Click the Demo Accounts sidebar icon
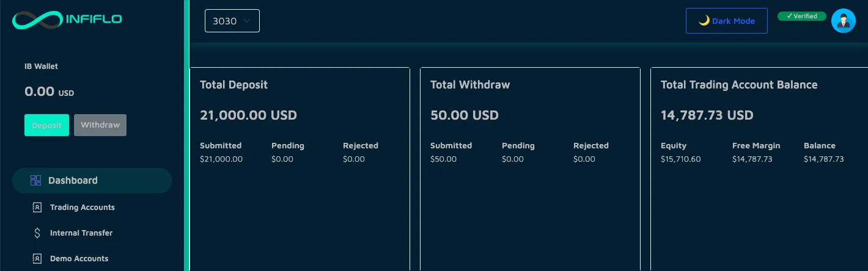Image resolution: width=868 pixels, height=271 pixels. click(x=37, y=259)
